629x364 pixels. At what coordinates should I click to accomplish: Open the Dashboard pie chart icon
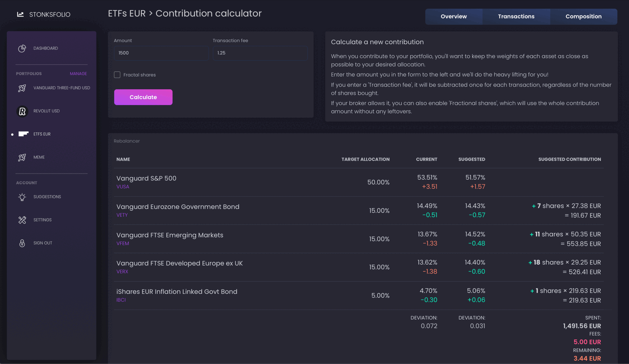(x=22, y=48)
